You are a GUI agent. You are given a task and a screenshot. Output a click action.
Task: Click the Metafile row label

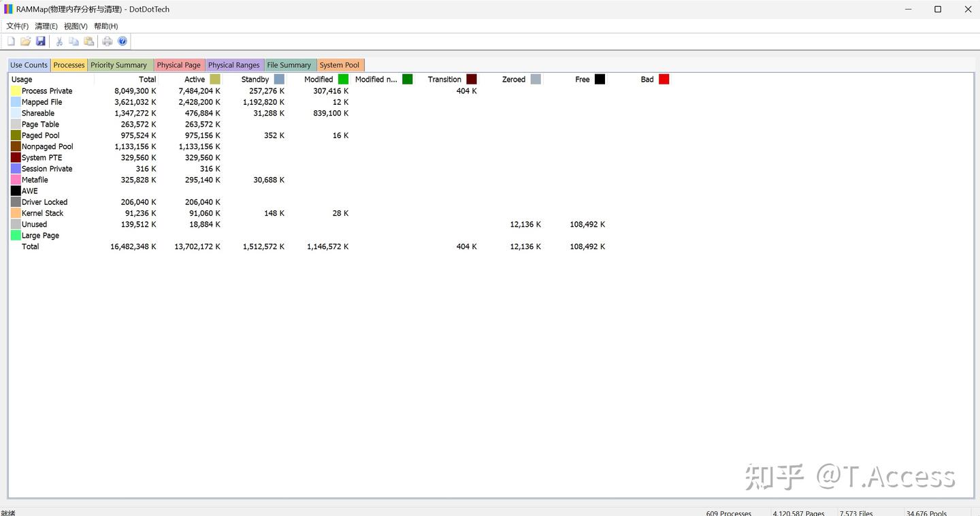coord(35,180)
